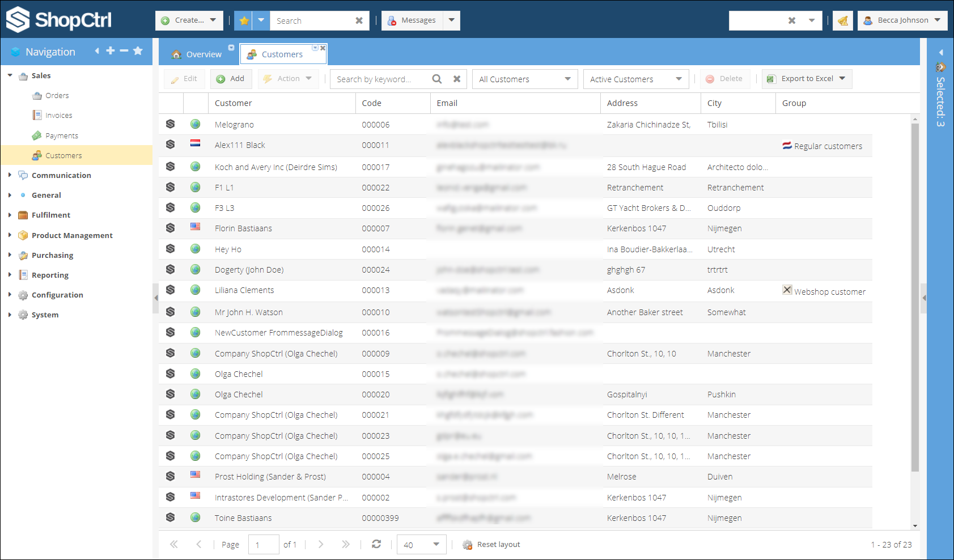The image size is (954, 560).
Task: Sort by the Customer column header
Action: 282,103
